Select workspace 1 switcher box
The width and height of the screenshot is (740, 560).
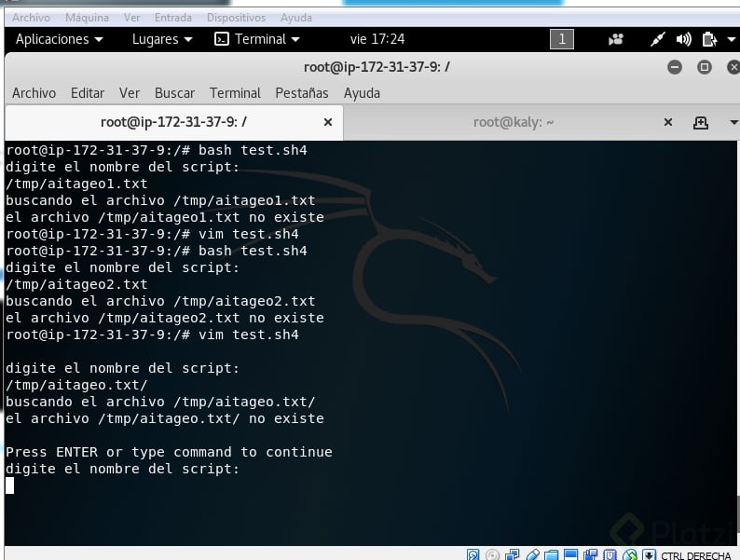point(562,39)
